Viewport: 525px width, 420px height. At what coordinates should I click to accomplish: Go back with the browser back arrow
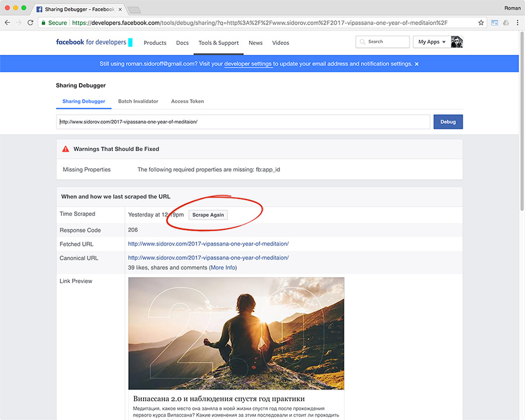coord(8,23)
